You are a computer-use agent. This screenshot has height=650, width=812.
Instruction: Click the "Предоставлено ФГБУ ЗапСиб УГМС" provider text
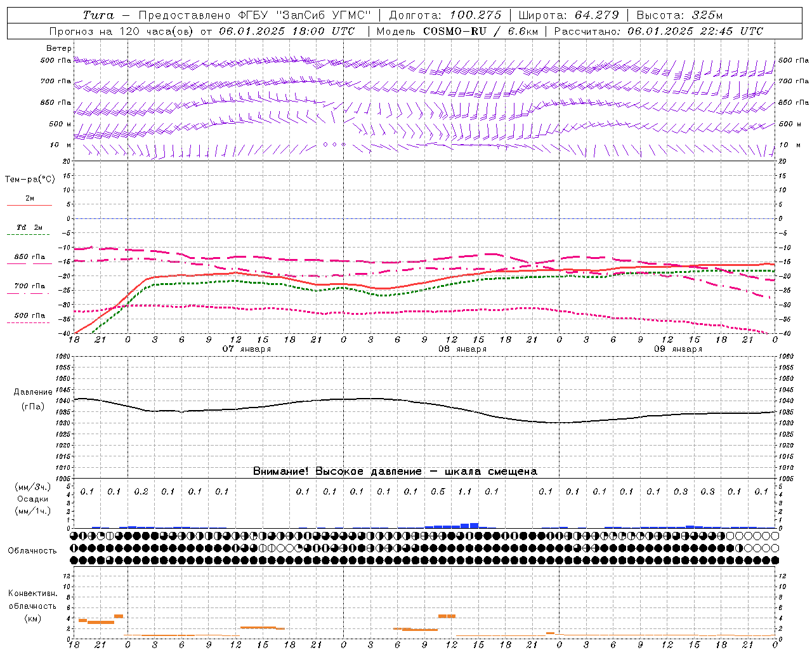tap(254, 15)
